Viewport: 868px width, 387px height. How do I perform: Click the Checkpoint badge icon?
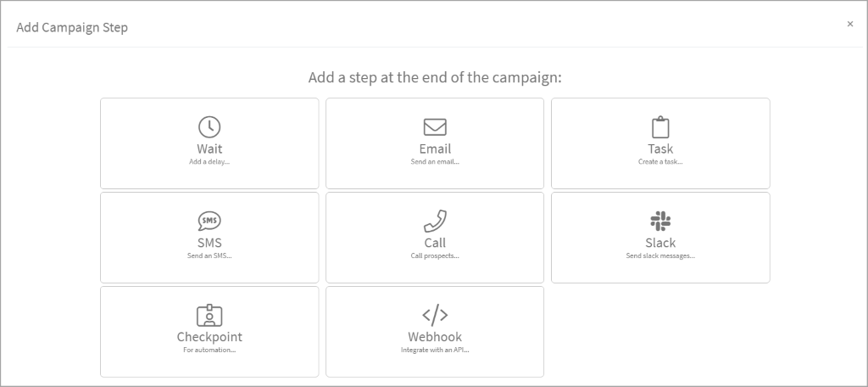(x=209, y=316)
